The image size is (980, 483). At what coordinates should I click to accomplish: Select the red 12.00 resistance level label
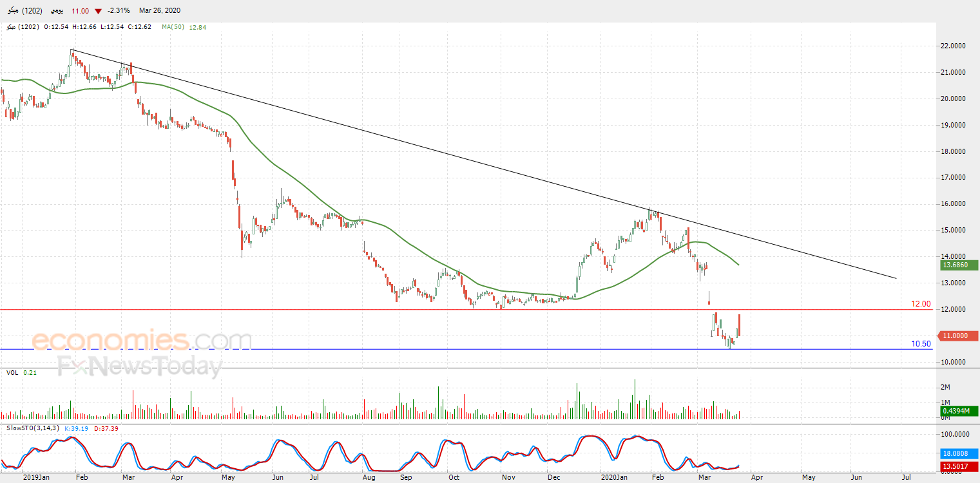[921, 304]
